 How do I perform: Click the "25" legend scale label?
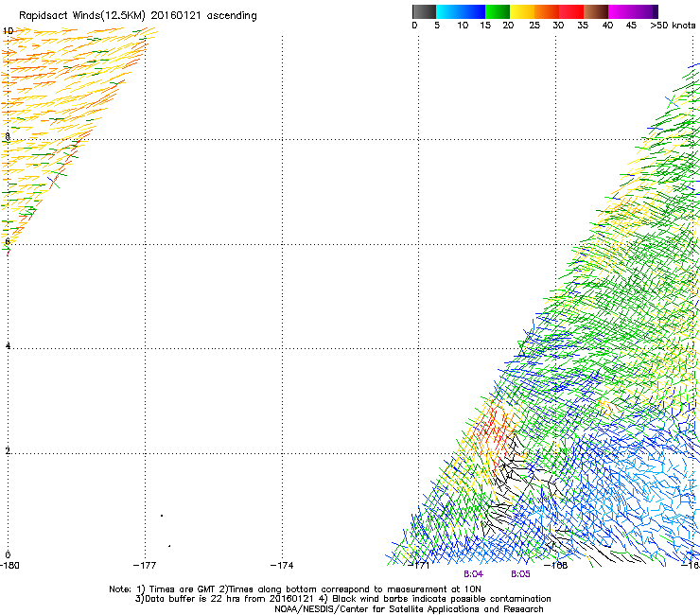coord(534,26)
